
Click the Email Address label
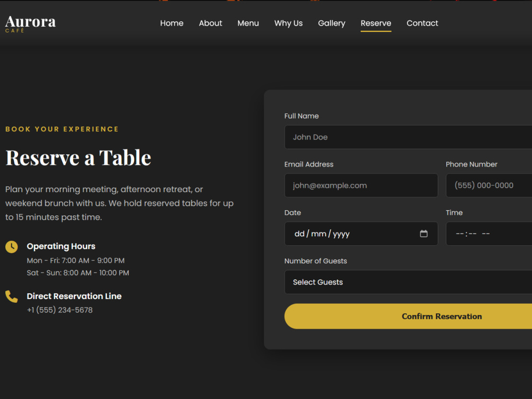click(x=309, y=164)
